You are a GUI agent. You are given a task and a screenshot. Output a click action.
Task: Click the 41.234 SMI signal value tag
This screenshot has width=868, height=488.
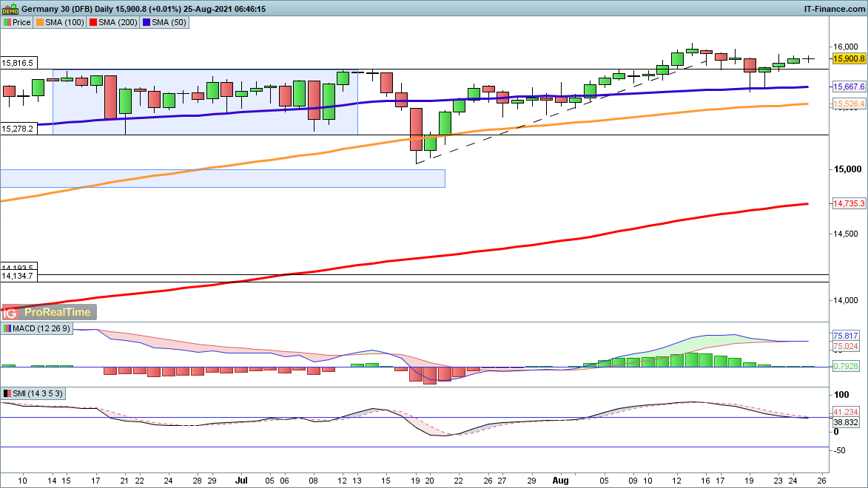(845, 411)
